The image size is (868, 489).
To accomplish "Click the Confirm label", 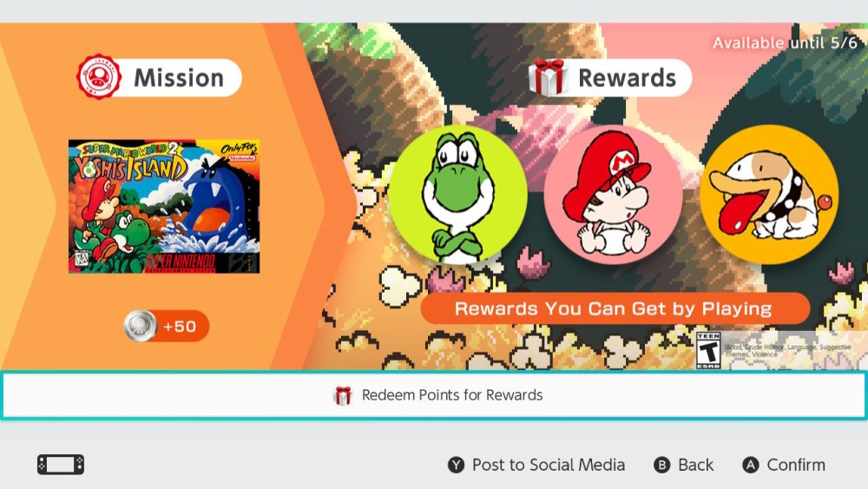I will pos(796,466).
